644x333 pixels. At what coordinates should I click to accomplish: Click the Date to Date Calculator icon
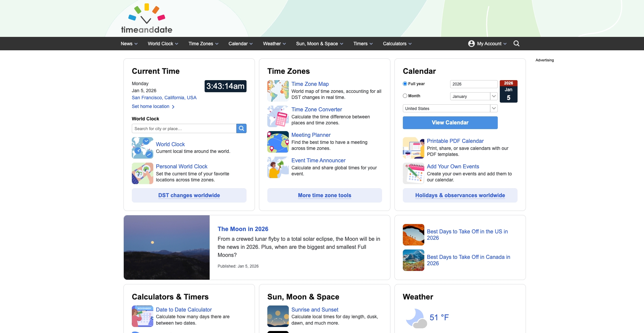coord(142,316)
